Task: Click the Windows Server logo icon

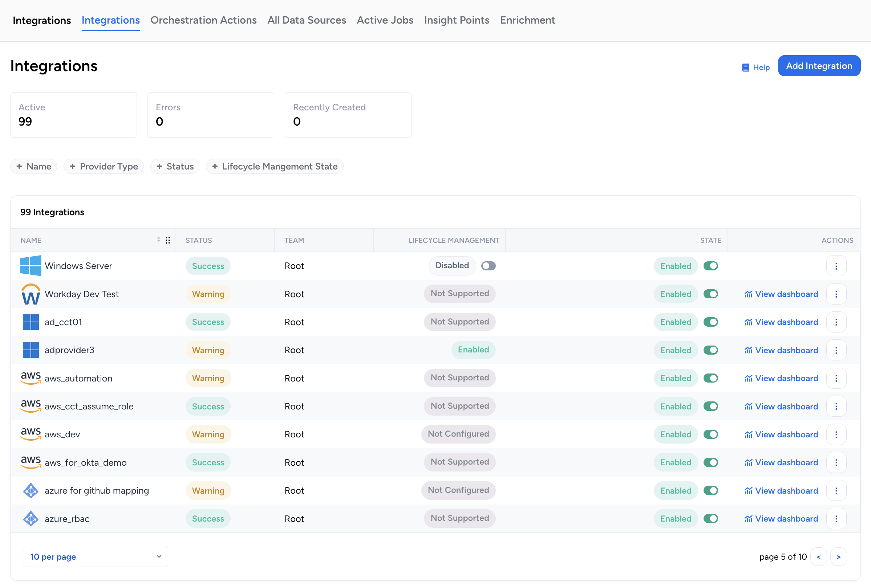Action: tap(31, 266)
